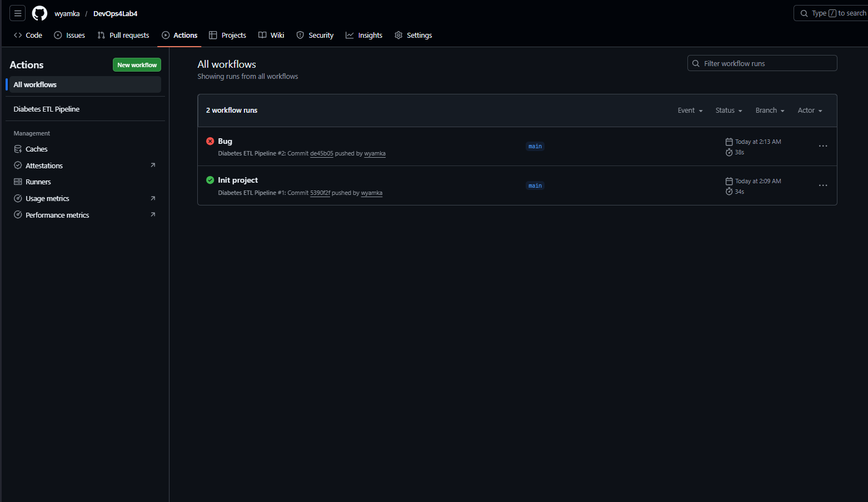Open the Wiki tab
The image size is (868, 502).
[271, 35]
